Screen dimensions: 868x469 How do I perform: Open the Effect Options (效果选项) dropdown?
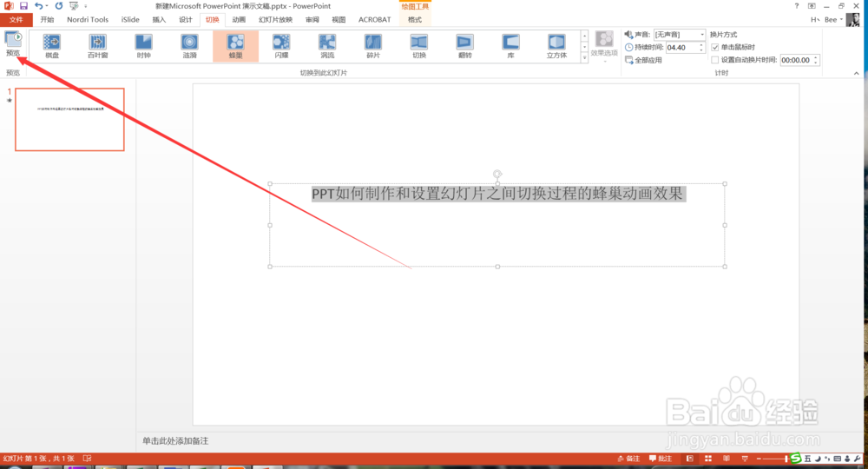click(x=604, y=47)
